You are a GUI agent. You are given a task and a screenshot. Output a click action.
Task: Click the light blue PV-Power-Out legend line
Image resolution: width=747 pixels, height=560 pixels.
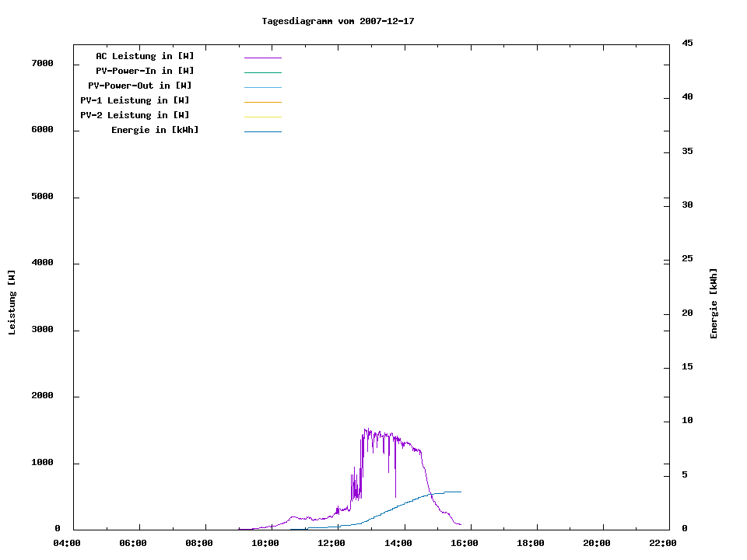coord(262,87)
